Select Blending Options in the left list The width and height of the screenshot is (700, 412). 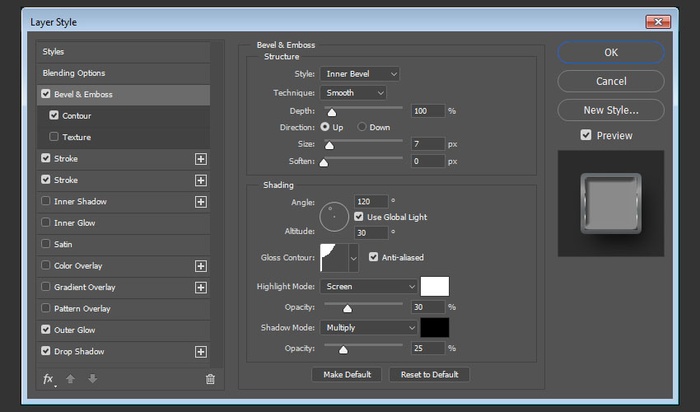click(x=74, y=73)
